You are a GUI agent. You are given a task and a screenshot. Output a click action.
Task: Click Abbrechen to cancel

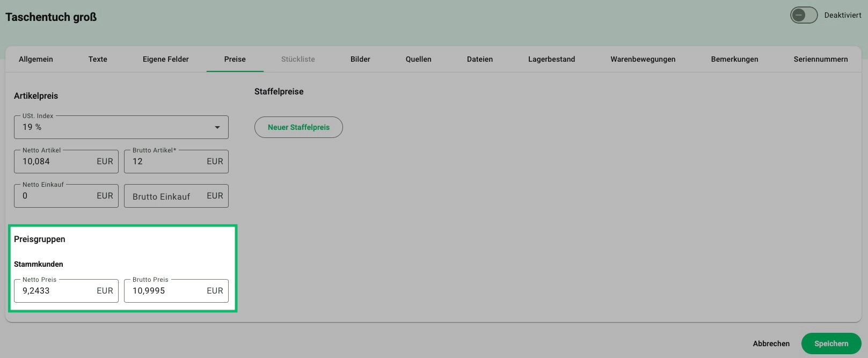[771, 344]
